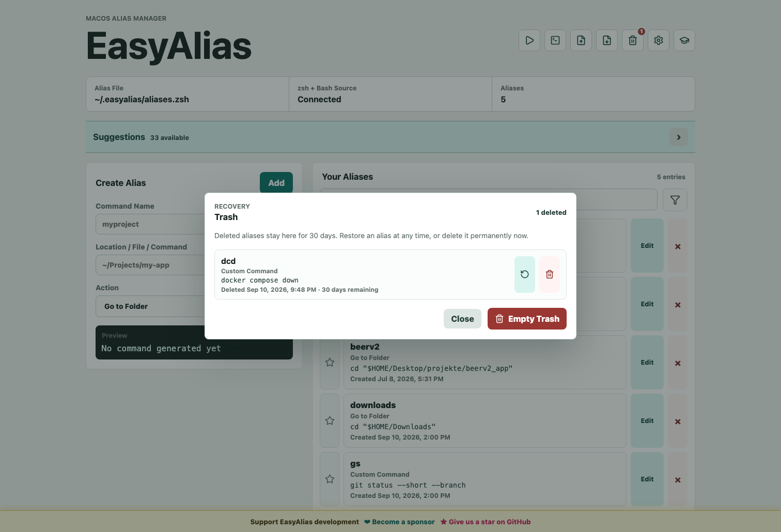The height and width of the screenshot is (532, 781).
Task: Delete the gs alias with red X
Action: (678, 480)
